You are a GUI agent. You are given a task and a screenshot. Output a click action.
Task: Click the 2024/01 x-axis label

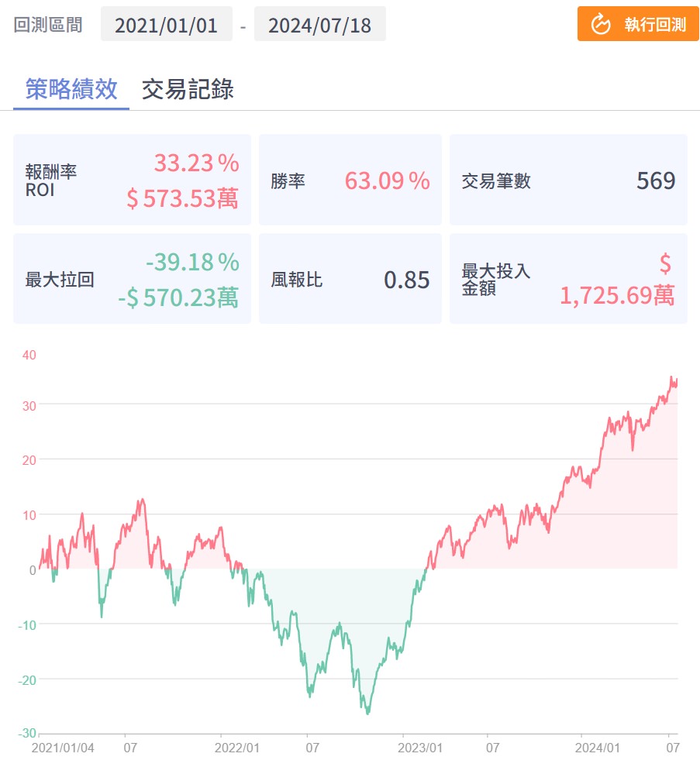coord(598,748)
